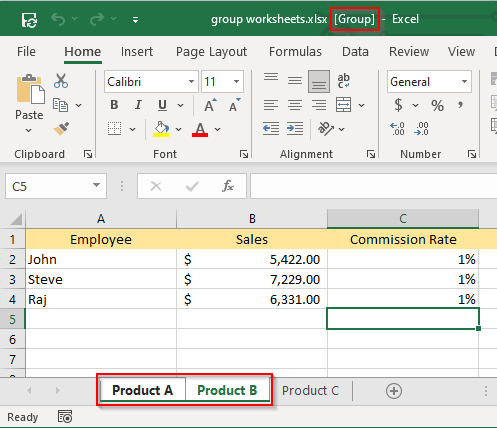Toggle Bottom Align vertical alignment
497x428 pixels.
[x=319, y=81]
